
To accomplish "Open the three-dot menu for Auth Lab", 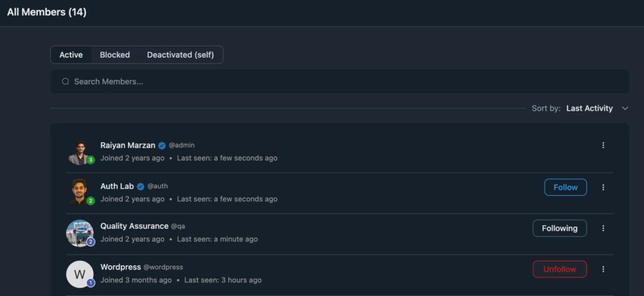I will pos(603,187).
